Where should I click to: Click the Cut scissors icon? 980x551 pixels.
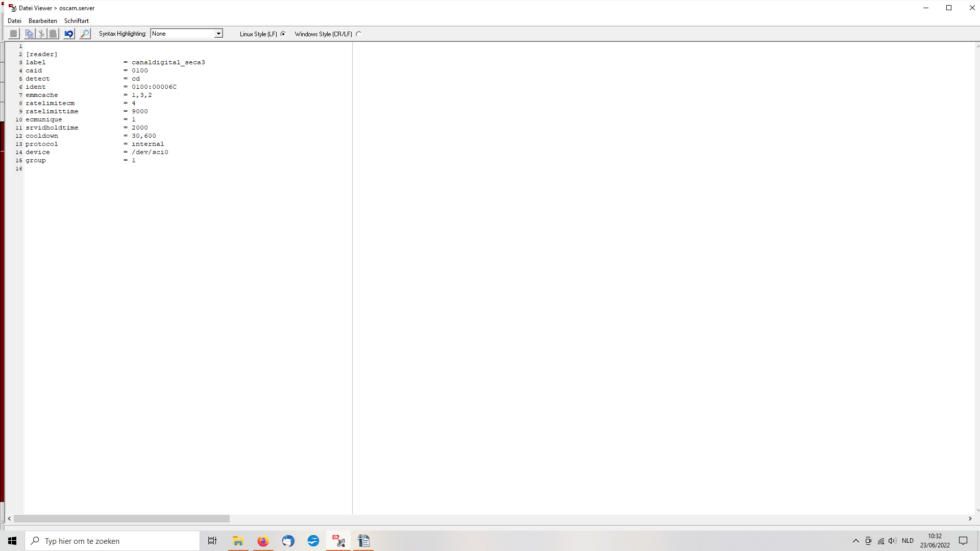41,34
